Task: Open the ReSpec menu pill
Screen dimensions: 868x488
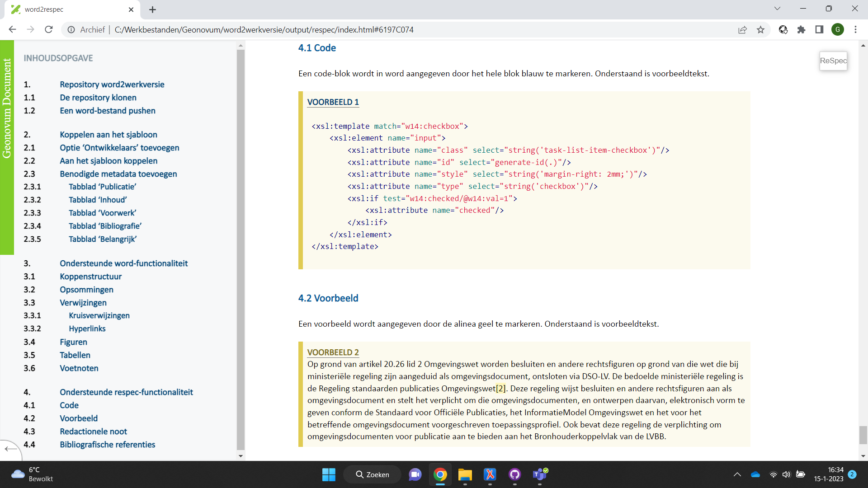Action: click(x=833, y=61)
